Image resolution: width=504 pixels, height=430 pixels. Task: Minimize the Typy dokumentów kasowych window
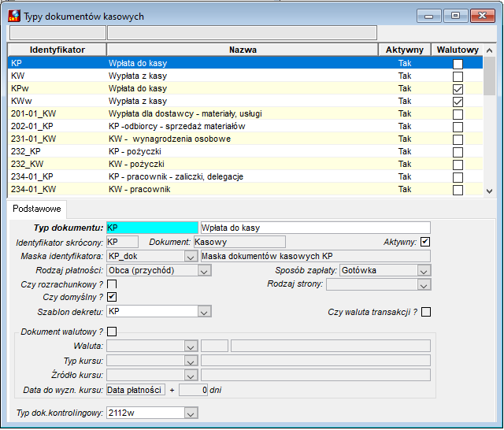coord(428,16)
